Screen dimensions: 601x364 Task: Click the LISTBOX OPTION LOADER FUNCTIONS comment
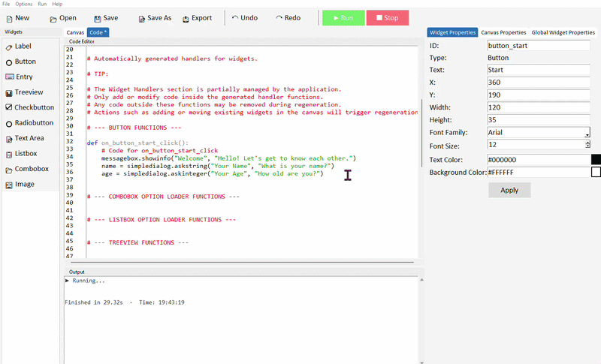pos(162,219)
